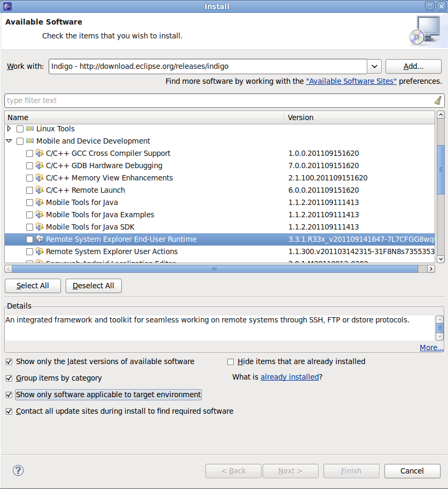Select version 2.1.100.201109151620 cell
The image size is (448, 489).
[x=328, y=178]
